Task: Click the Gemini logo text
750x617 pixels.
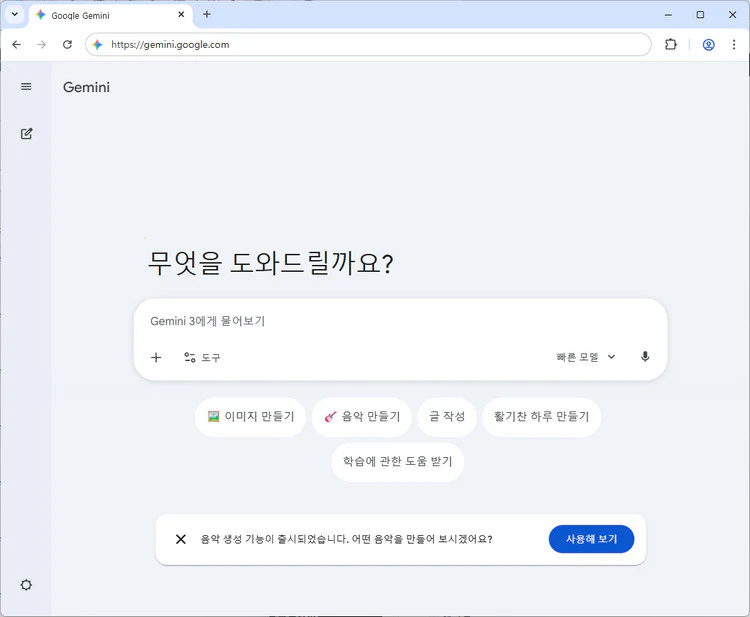Action: click(86, 87)
